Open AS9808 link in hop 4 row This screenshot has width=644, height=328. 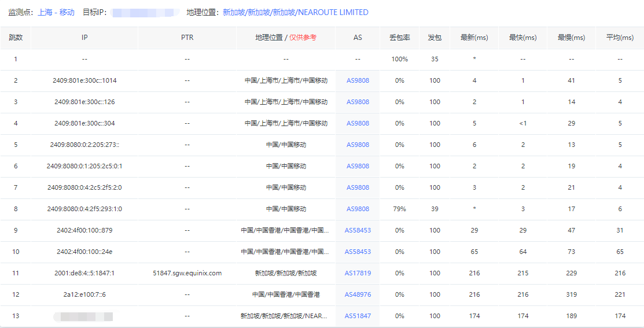[358, 123]
